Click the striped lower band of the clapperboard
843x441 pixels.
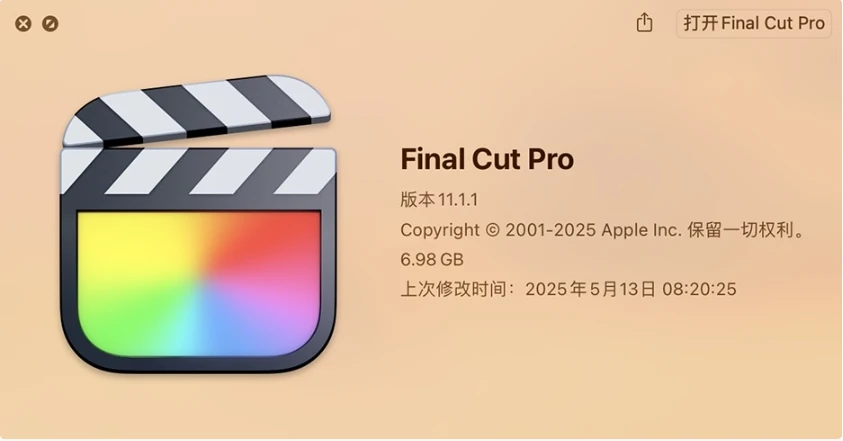coord(198,171)
